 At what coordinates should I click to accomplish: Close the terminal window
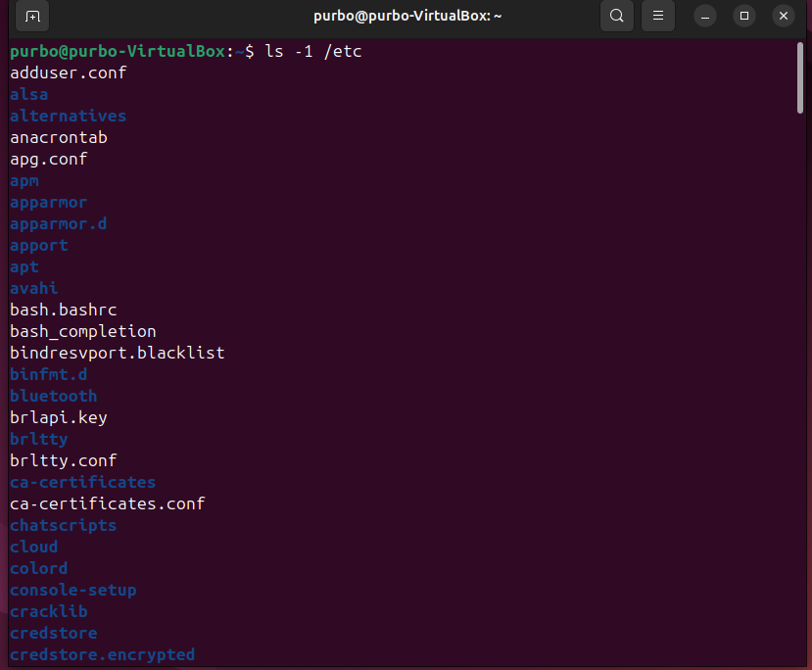tap(784, 16)
